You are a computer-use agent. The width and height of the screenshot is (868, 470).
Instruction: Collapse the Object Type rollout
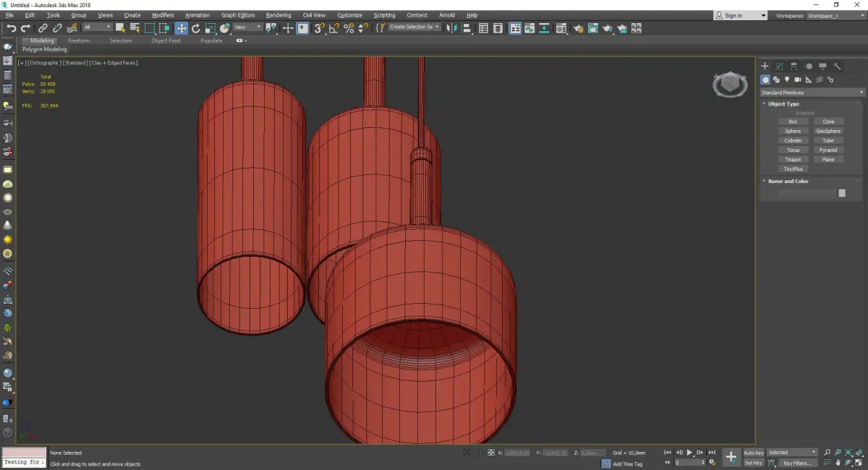click(783, 104)
